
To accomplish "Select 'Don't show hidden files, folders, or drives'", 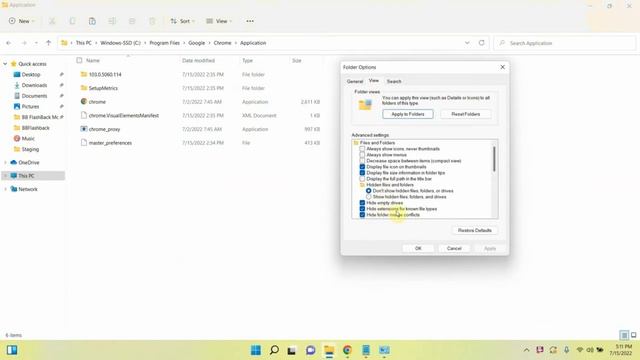I will [x=369, y=191].
